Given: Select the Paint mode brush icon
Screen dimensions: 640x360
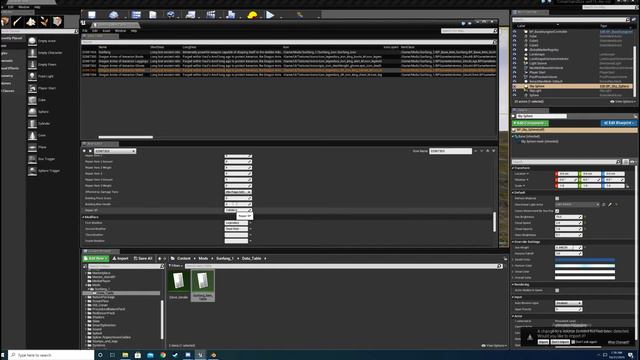Looking at the screenshot, I should [18, 21].
